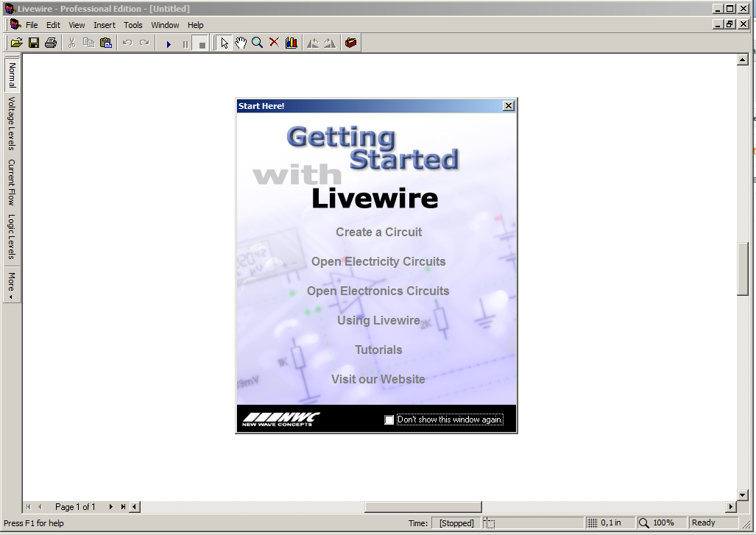Viewport: 756px width, 535px height.
Task: Open the Tools menu
Action: (133, 25)
